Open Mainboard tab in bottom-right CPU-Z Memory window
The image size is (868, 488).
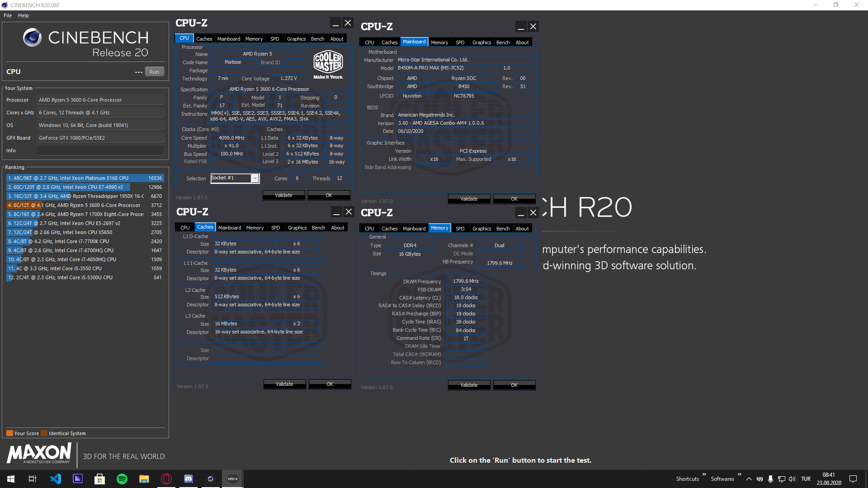(414, 229)
